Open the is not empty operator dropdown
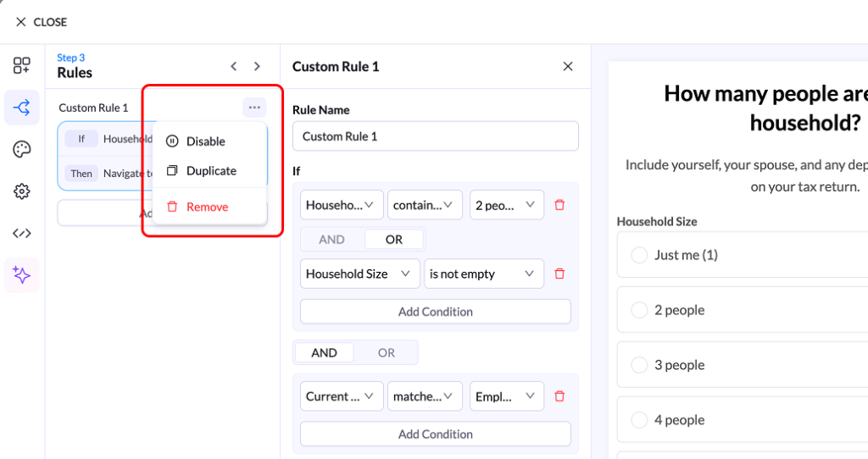 tap(484, 274)
